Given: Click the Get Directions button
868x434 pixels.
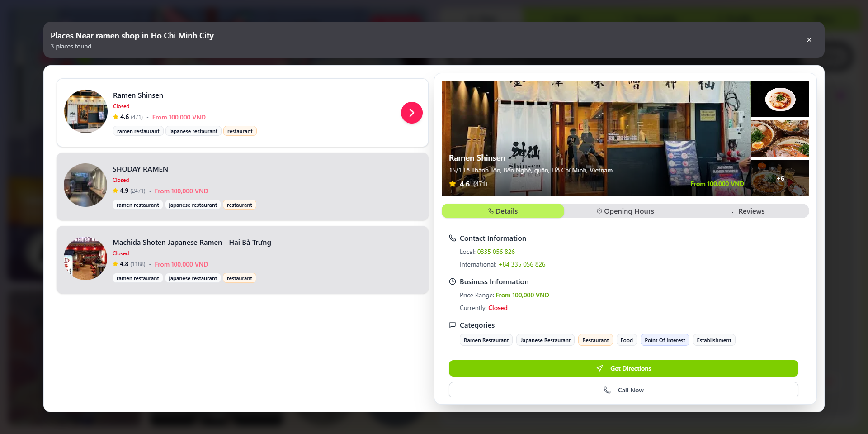Looking at the screenshot, I should (x=623, y=368).
